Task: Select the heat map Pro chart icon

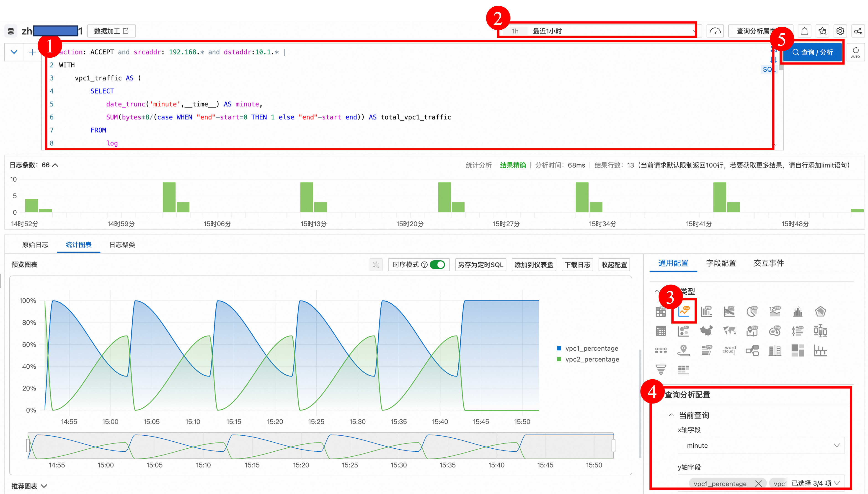Action: click(x=775, y=331)
